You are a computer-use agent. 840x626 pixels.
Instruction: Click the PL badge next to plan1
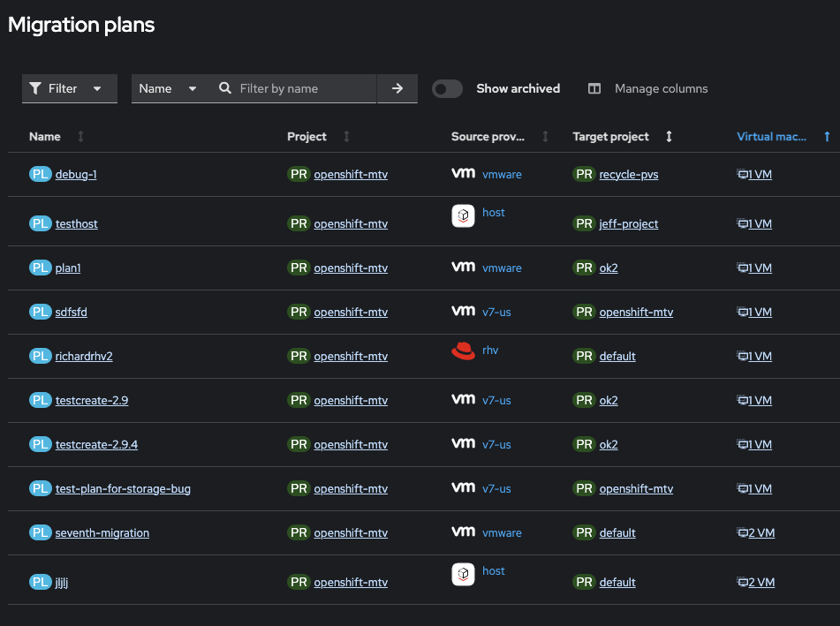[x=41, y=268]
